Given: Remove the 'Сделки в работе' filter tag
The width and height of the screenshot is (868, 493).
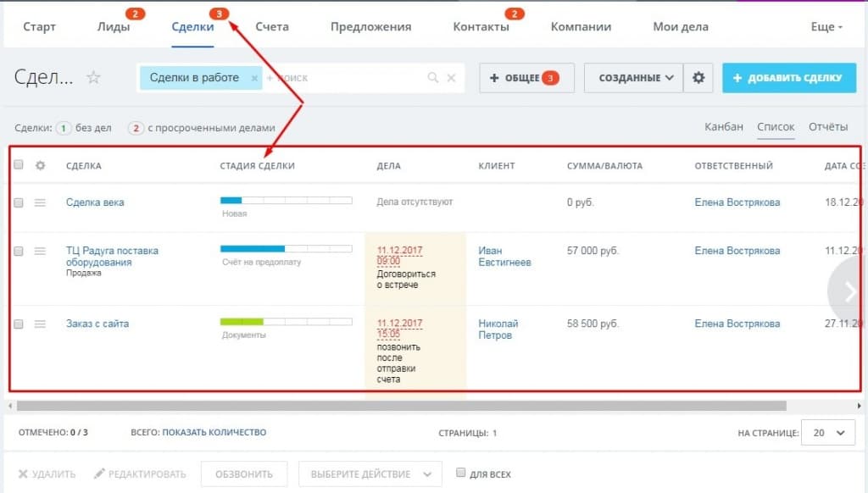Looking at the screenshot, I should coord(254,78).
